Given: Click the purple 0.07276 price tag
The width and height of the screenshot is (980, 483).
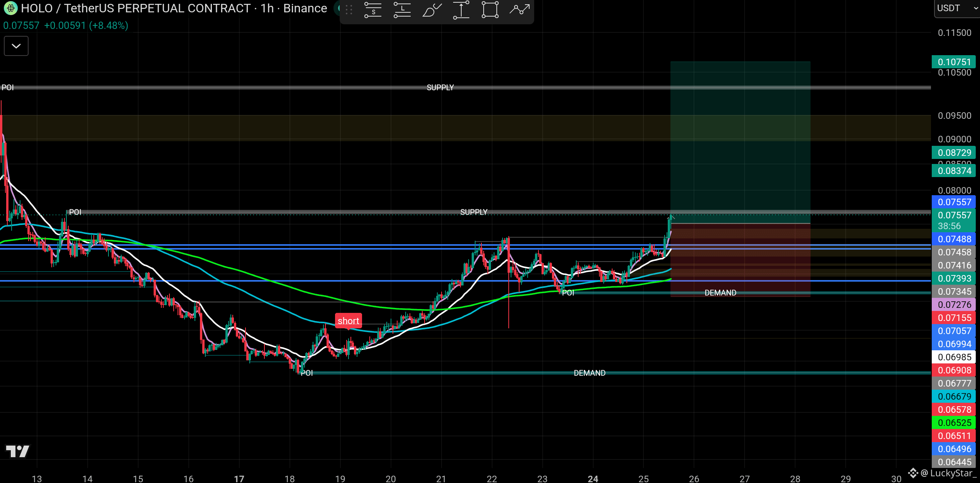Looking at the screenshot, I should pyautogui.click(x=954, y=305).
